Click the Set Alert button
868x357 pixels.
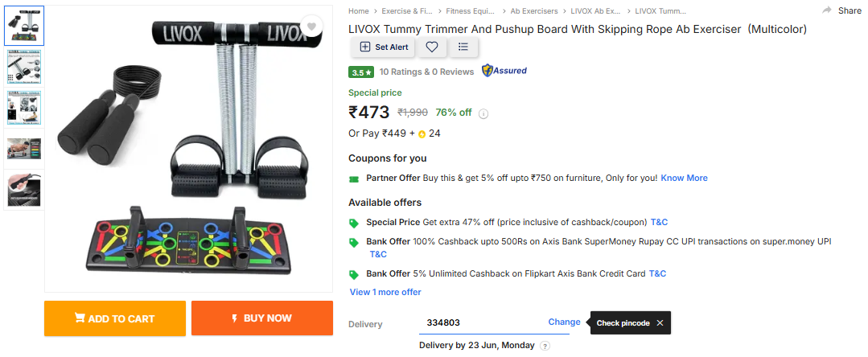[384, 47]
